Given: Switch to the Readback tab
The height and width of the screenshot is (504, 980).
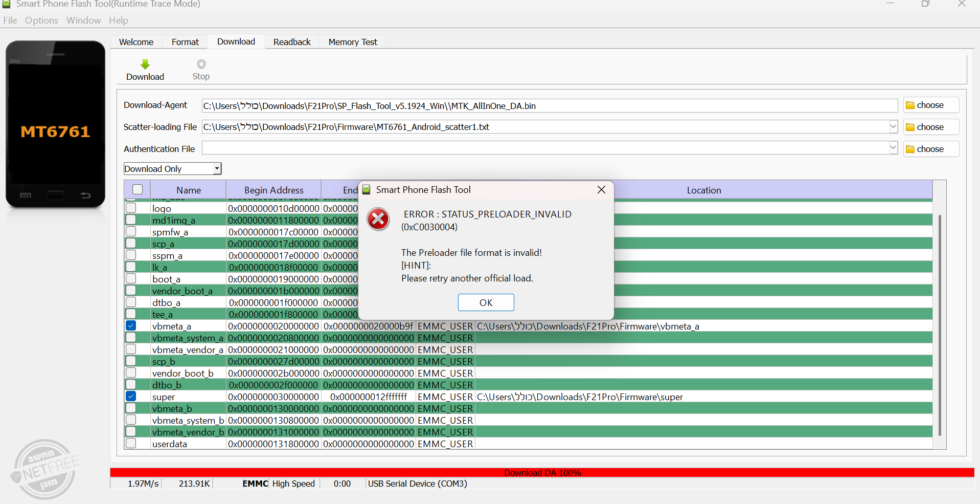Looking at the screenshot, I should 292,42.
